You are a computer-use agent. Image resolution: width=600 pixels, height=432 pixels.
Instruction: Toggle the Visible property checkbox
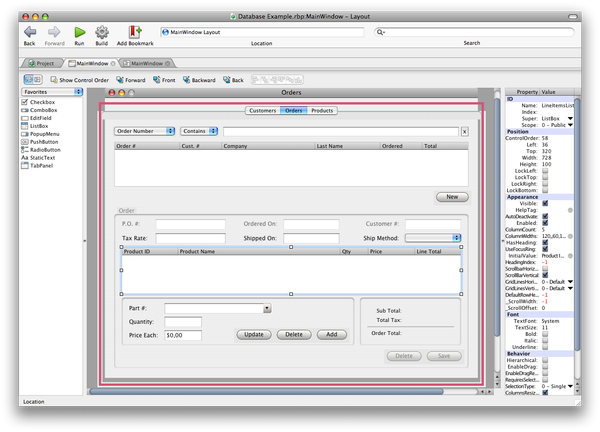[x=545, y=202]
